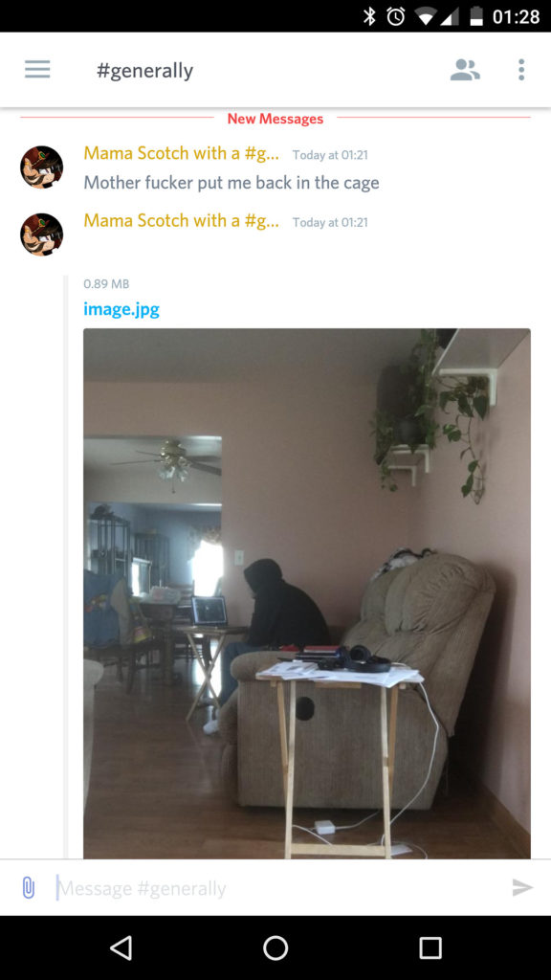Open the first Mama Scotch avatar
The height and width of the screenshot is (980, 551).
(42, 167)
